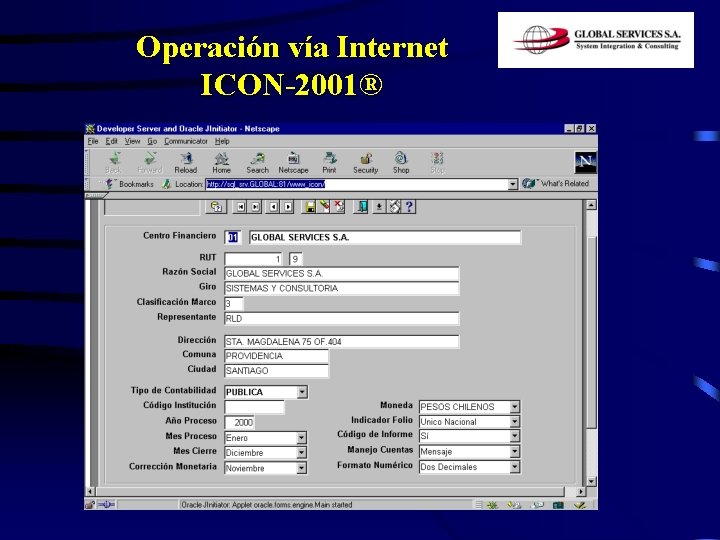The image size is (720, 540).
Task: Click the Netscape N throbber logo
Action: [x=585, y=162]
